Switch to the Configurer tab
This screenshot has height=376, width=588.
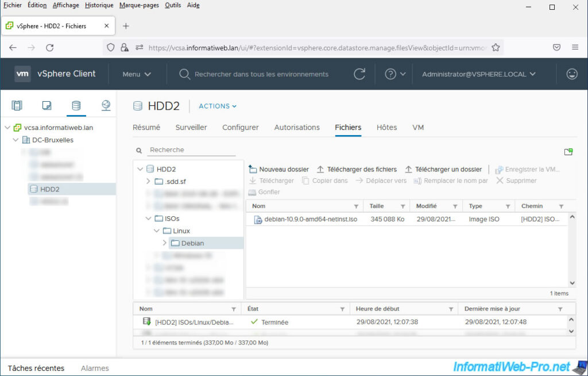tap(240, 128)
